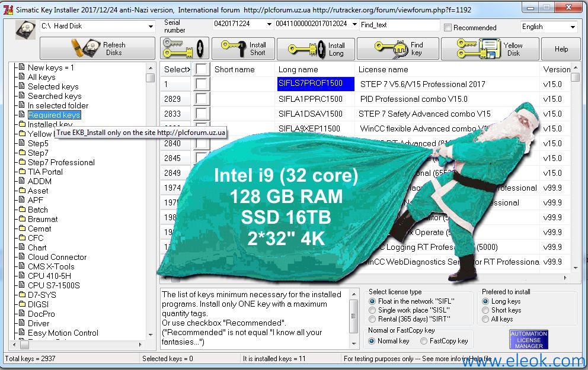Click the Install Long key button
The height and width of the screenshot is (370, 588).
(x=316, y=49)
